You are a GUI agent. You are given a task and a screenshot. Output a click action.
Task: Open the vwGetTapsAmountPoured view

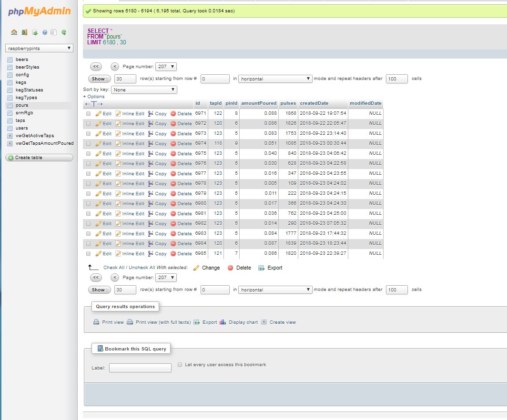[x=45, y=143]
